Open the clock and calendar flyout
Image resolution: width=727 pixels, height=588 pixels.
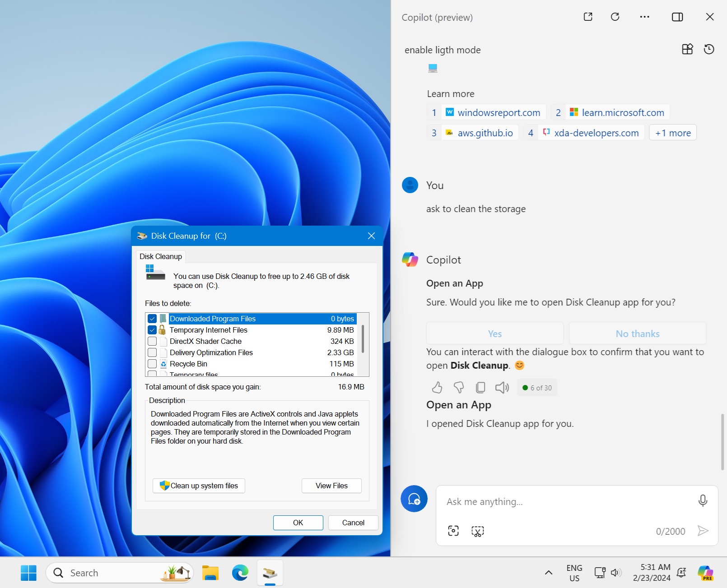652,573
